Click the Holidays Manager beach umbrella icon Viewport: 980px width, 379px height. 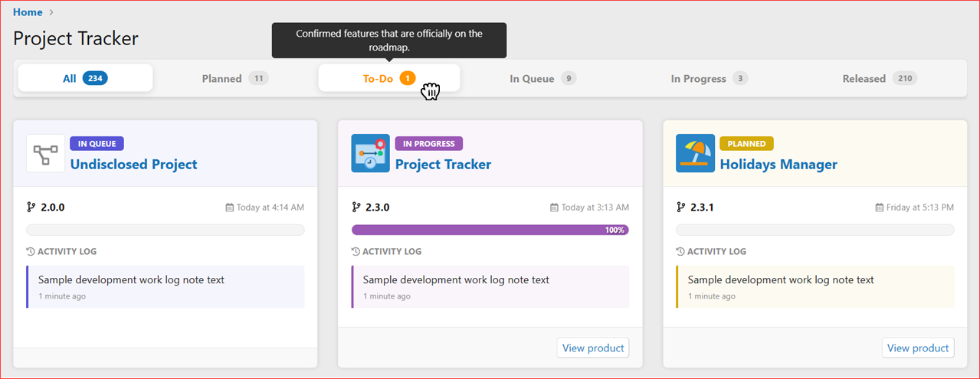coord(695,153)
